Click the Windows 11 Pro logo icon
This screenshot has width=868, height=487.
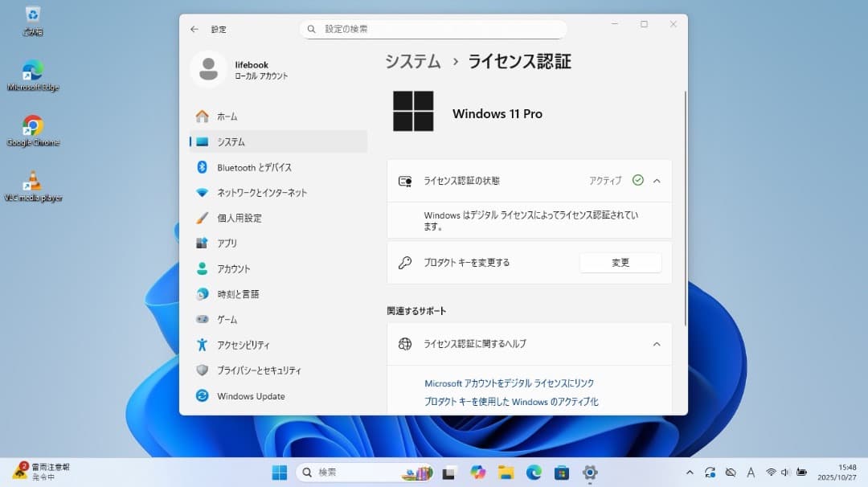tap(412, 113)
